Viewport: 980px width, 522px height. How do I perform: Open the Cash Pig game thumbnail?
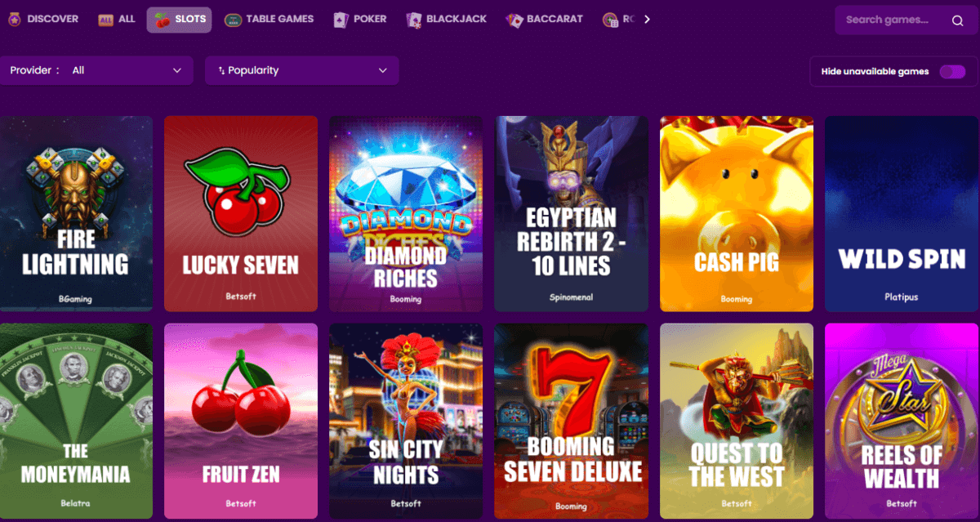(x=736, y=212)
